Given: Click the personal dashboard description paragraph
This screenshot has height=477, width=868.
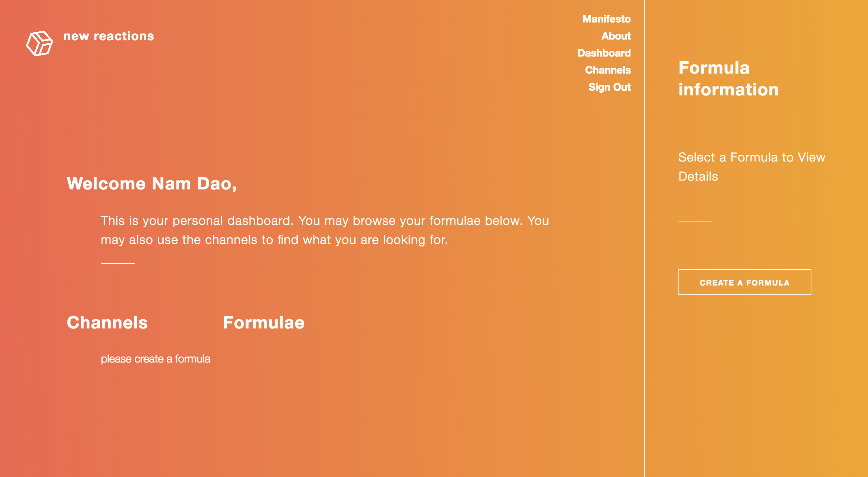Looking at the screenshot, I should 325,230.
